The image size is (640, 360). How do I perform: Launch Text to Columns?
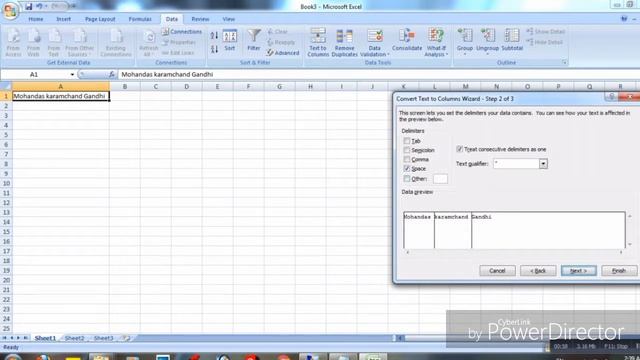pyautogui.click(x=318, y=42)
